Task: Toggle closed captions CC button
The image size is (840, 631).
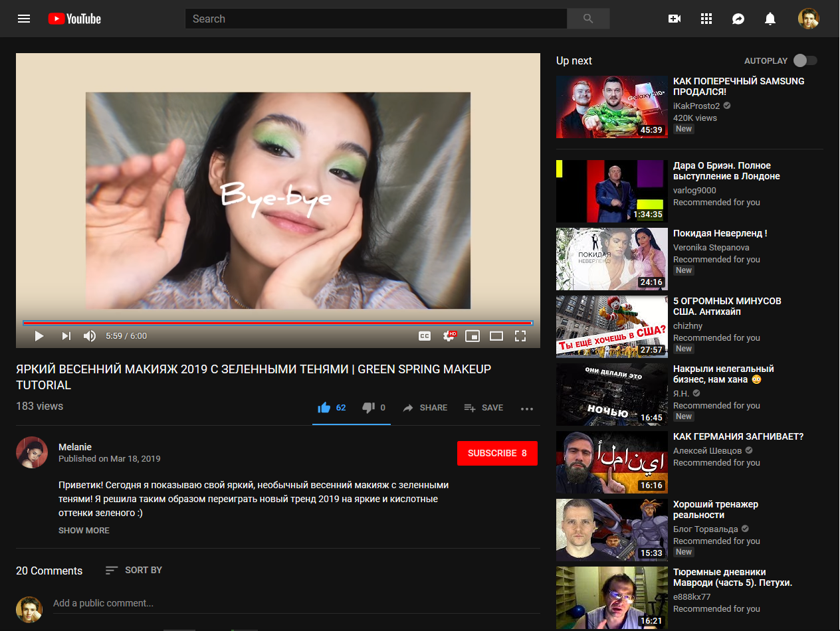Action: click(x=425, y=336)
